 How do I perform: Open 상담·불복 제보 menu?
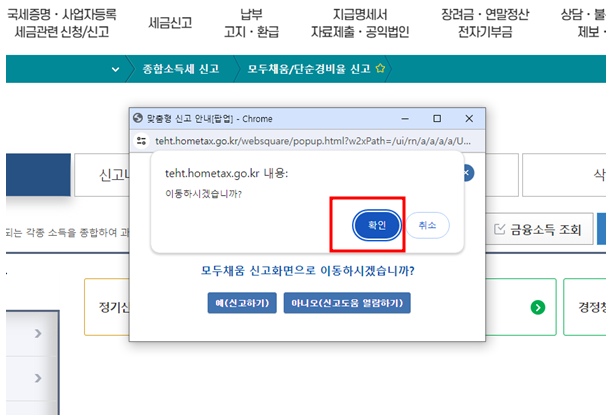[584, 23]
